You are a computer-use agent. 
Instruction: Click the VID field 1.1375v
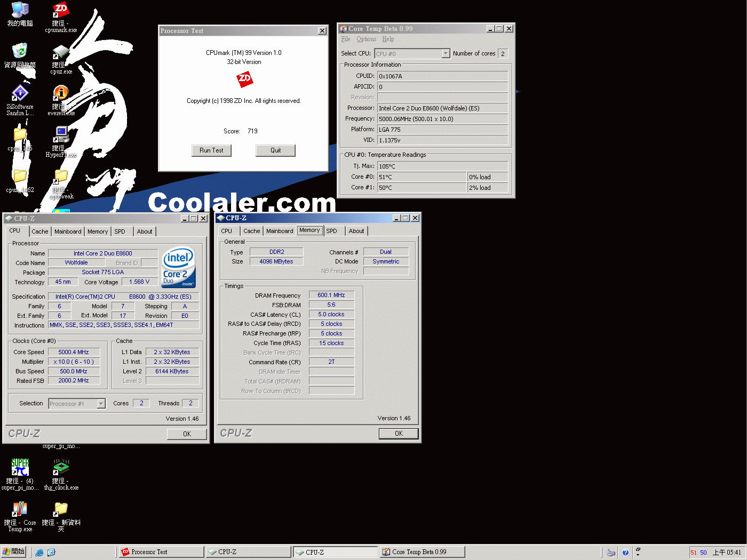click(443, 140)
